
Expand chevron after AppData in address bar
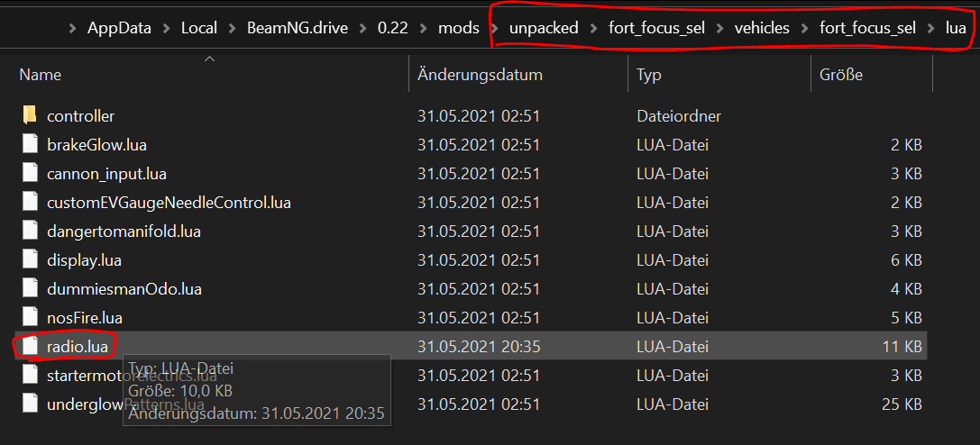(x=166, y=28)
